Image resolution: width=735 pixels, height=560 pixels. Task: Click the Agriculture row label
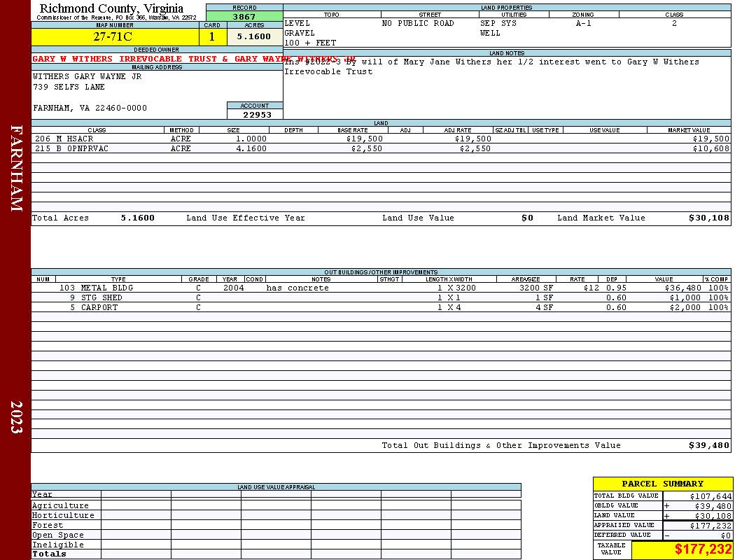(60, 505)
